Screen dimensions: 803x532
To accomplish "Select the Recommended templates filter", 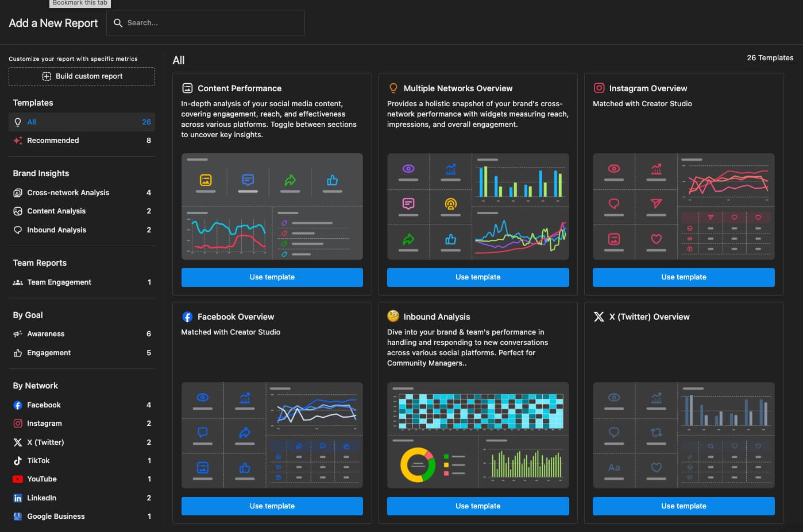I will coord(53,140).
